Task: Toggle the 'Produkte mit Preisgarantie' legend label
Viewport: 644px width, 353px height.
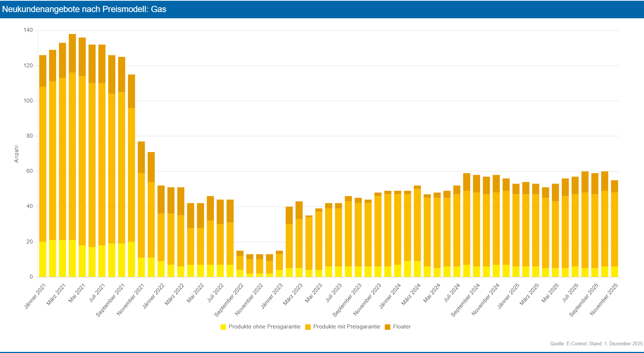Action: [346, 327]
